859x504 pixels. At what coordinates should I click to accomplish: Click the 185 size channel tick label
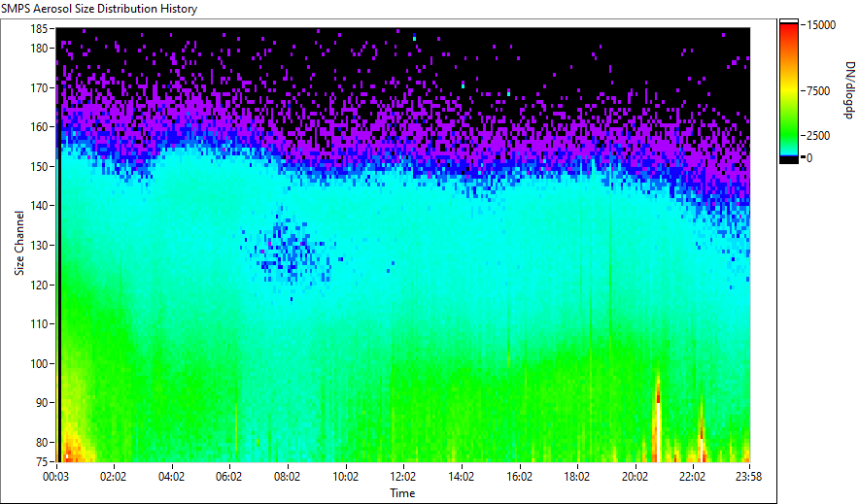[x=38, y=28]
